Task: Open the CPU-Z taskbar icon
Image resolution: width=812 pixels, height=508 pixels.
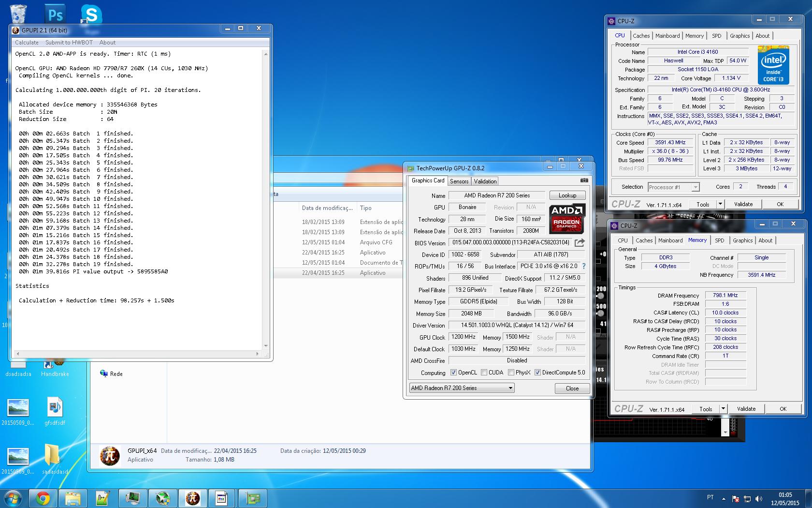Action: pyautogui.click(x=223, y=498)
